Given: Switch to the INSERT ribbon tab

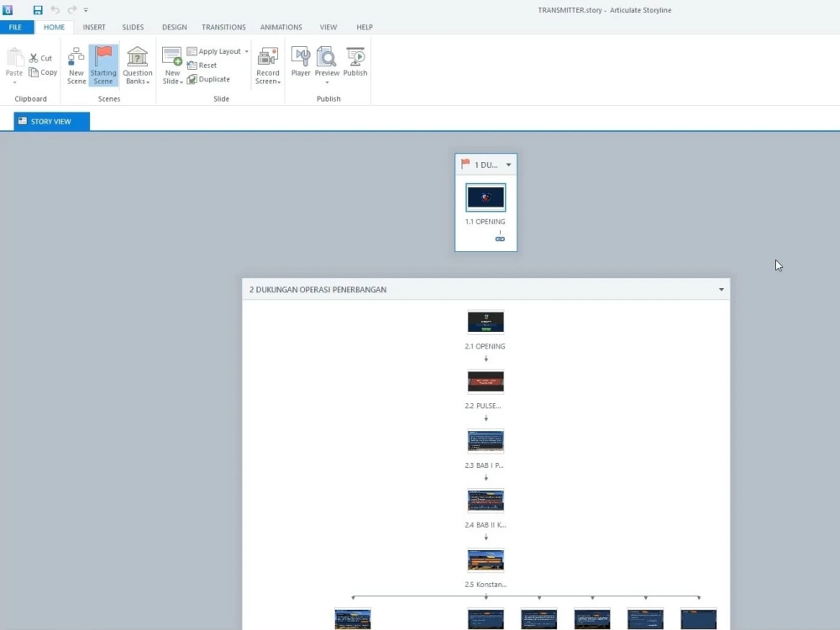Looking at the screenshot, I should [x=94, y=27].
